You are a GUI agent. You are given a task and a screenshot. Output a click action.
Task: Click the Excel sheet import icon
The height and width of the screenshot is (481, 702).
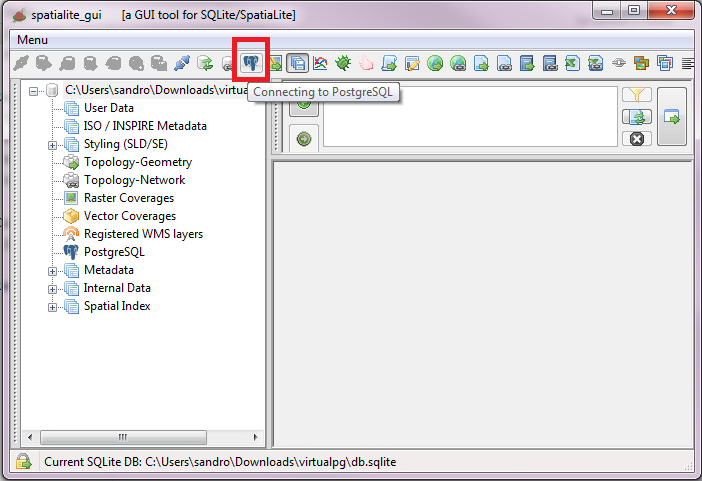(x=573, y=63)
